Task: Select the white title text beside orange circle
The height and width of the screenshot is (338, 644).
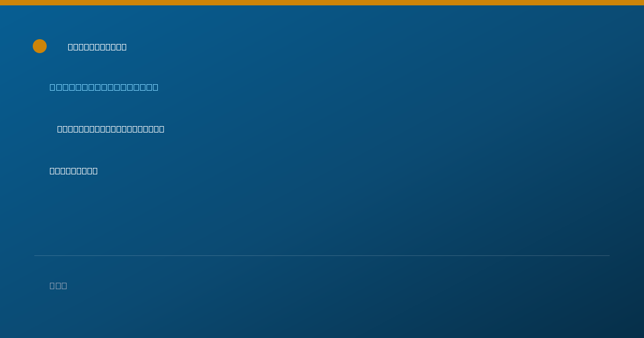Action: 97,47
